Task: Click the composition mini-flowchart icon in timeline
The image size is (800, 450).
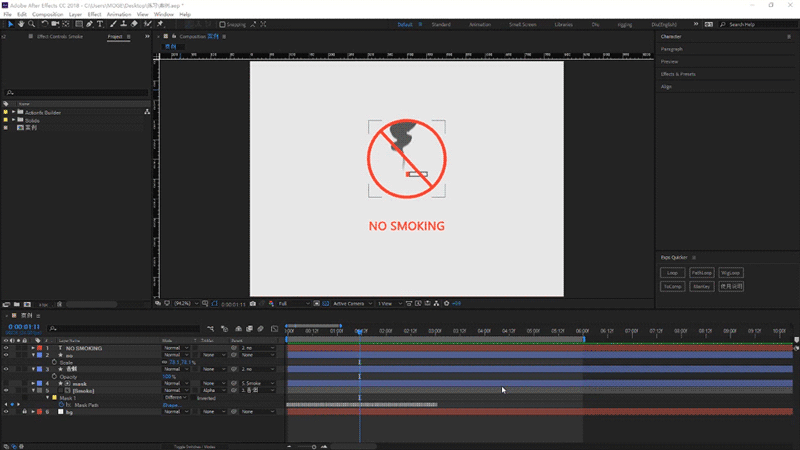Action: (x=211, y=329)
